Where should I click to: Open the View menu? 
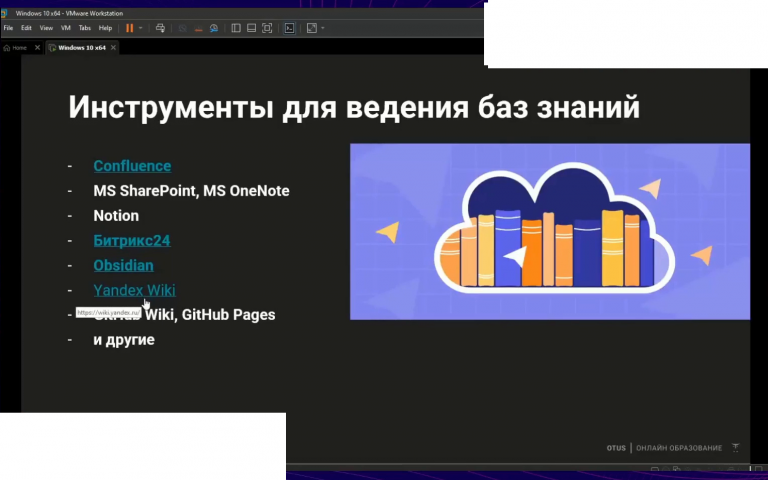coord(46,28)
